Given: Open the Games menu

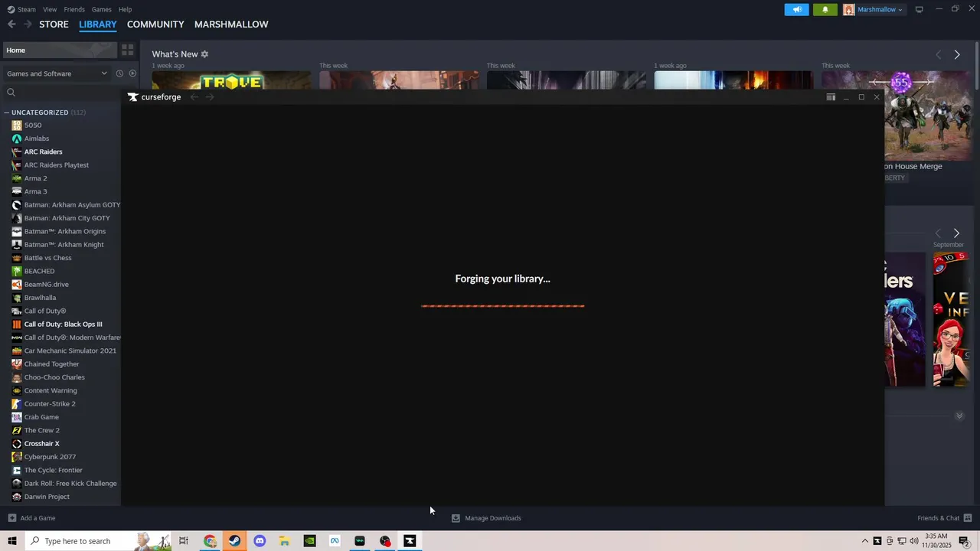Looking at the screenshot, I should [101, 9].
